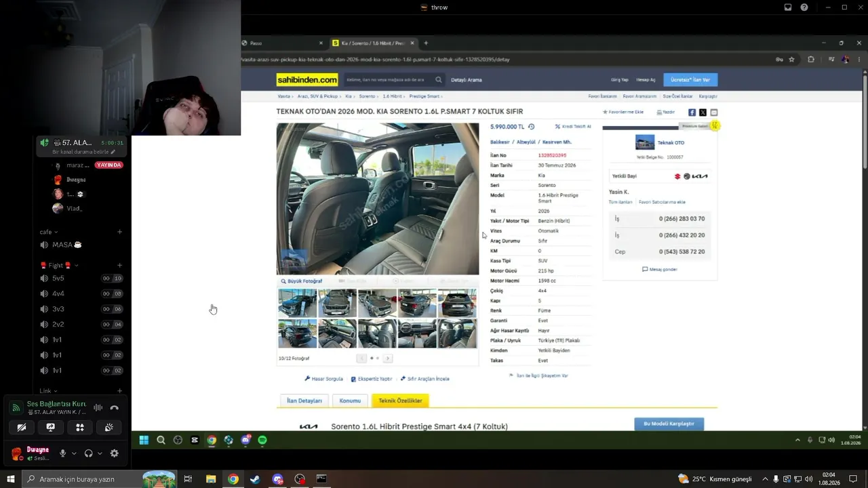Open the Discord activities launcher button
The width and height of the screenshot is (868, 488).
click(x=79, y=428)
